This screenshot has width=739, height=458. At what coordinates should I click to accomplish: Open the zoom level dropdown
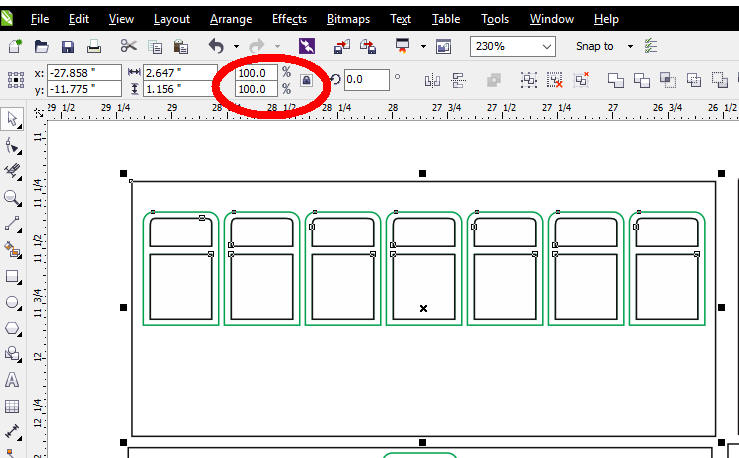(x=547, y=46)
